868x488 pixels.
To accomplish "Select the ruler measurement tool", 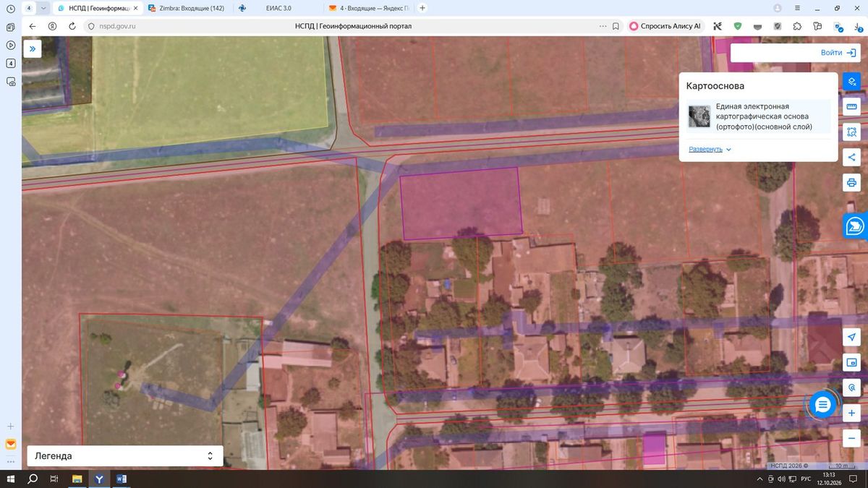I will pyautogui.click(x=851, y=107).
